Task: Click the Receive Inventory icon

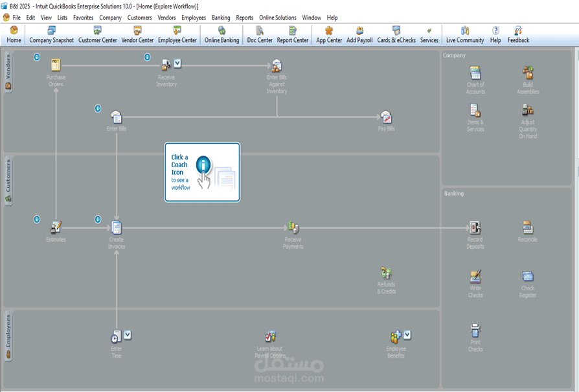Action: pos(166,65)
